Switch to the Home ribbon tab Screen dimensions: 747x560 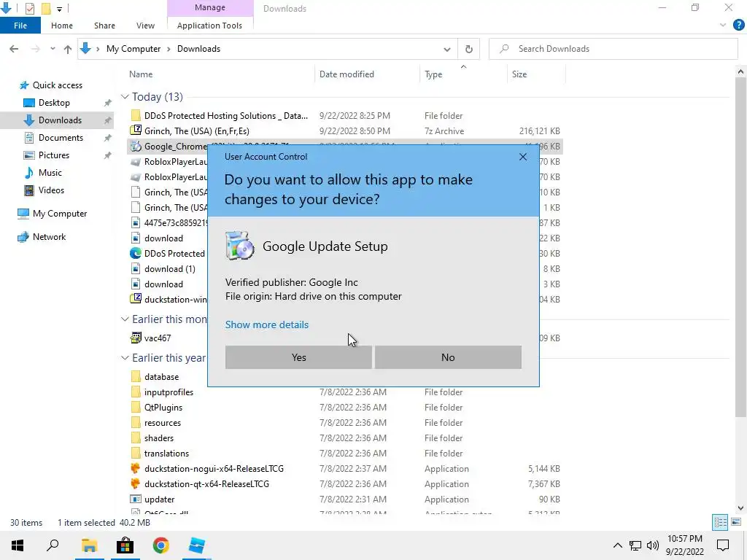click(62, 26)
